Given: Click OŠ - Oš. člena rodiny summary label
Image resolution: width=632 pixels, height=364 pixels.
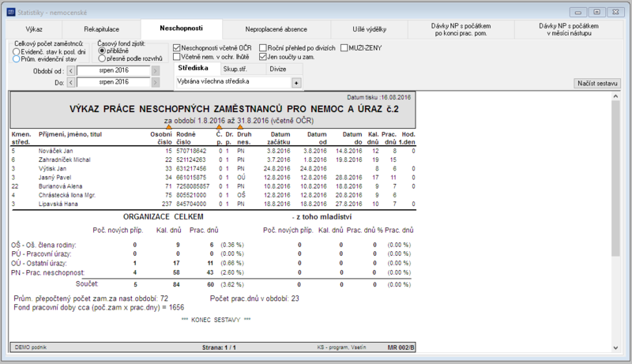Looking at the screenshot, I should pos(43,245).
